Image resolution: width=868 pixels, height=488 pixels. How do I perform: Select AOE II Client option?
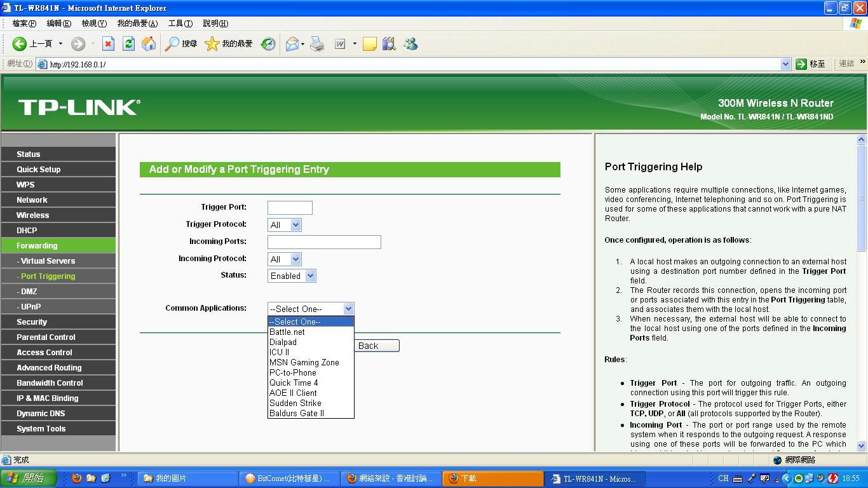pyautogui.click(x=311, y=393)
